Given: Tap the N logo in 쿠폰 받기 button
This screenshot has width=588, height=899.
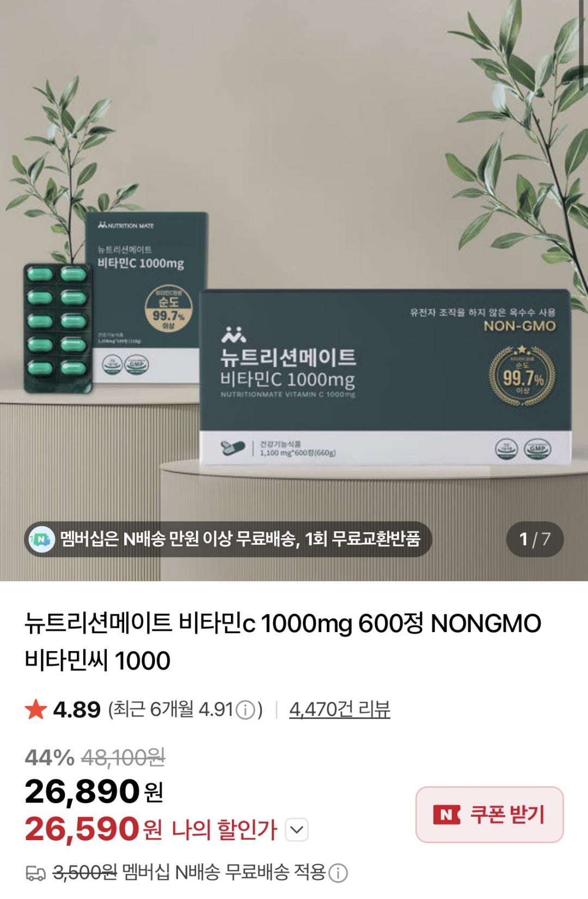Looking at the screenshot, I should pyautogui.click(x=446, y=815).
